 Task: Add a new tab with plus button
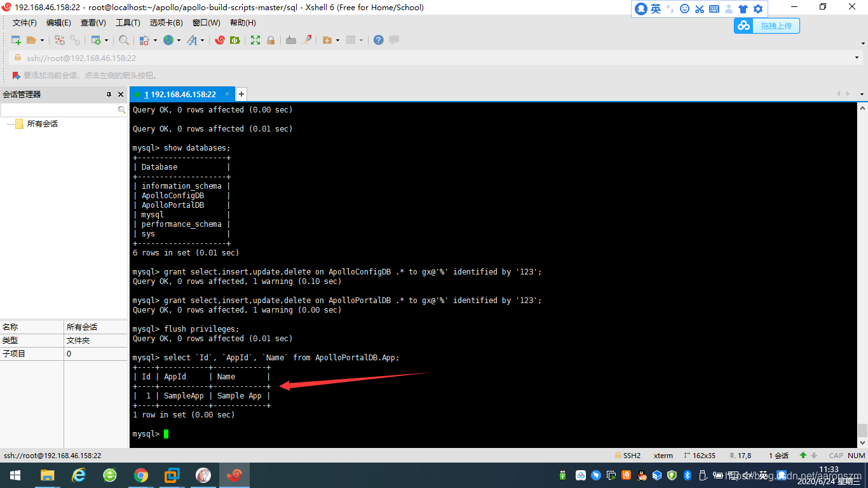tap(241, 94)
